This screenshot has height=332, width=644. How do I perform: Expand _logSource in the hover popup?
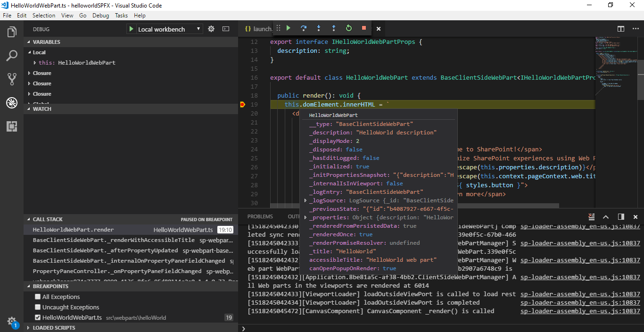305,200
